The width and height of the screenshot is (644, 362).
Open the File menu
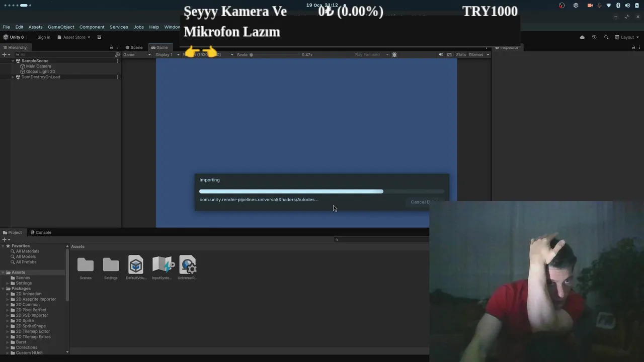[6, 27]
